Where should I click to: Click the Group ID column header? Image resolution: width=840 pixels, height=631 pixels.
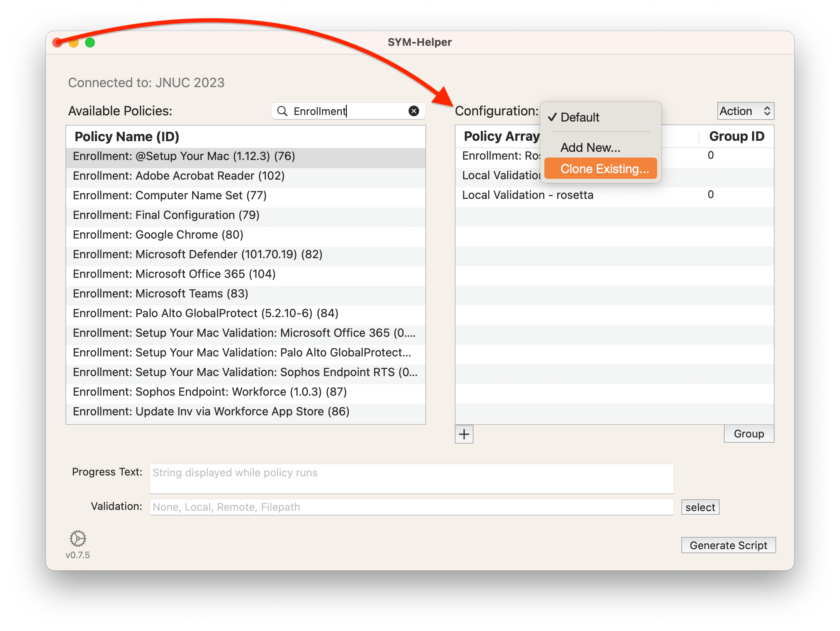coord(736,136)
